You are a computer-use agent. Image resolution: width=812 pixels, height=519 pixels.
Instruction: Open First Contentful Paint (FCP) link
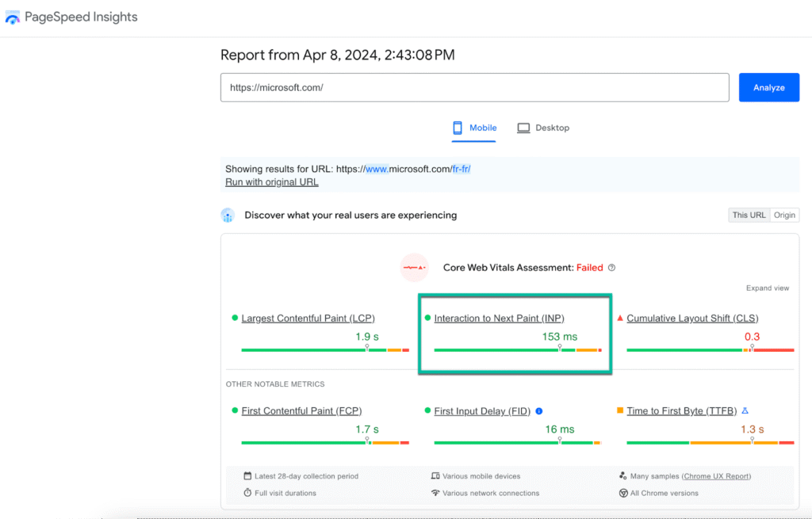point(301,411)
